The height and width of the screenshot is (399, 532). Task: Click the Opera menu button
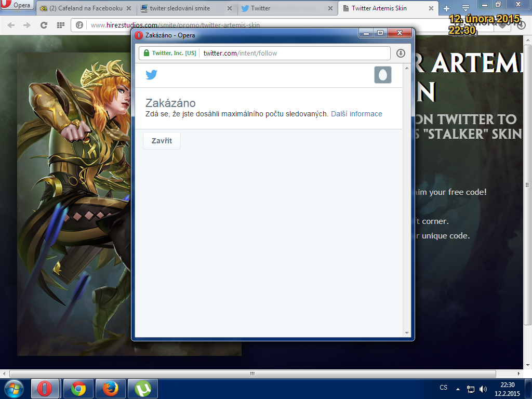tap(17, 5)
